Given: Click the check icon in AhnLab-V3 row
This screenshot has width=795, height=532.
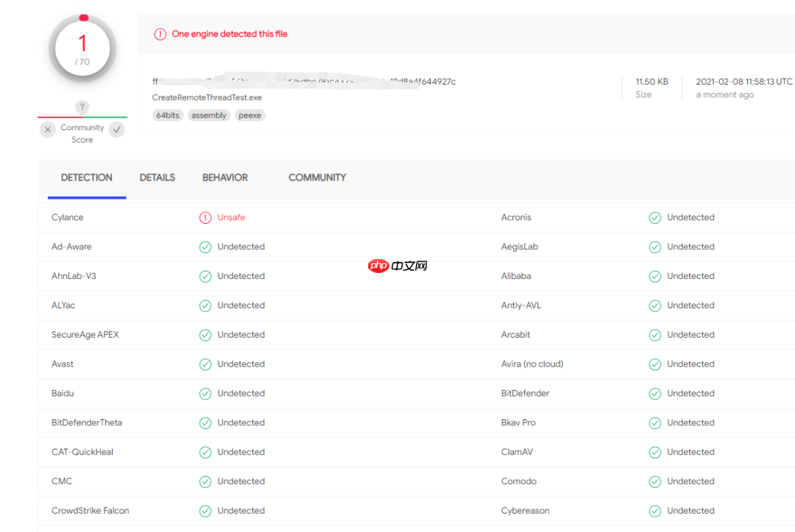Looking at the screenshot, I should [x=205, y=277].
